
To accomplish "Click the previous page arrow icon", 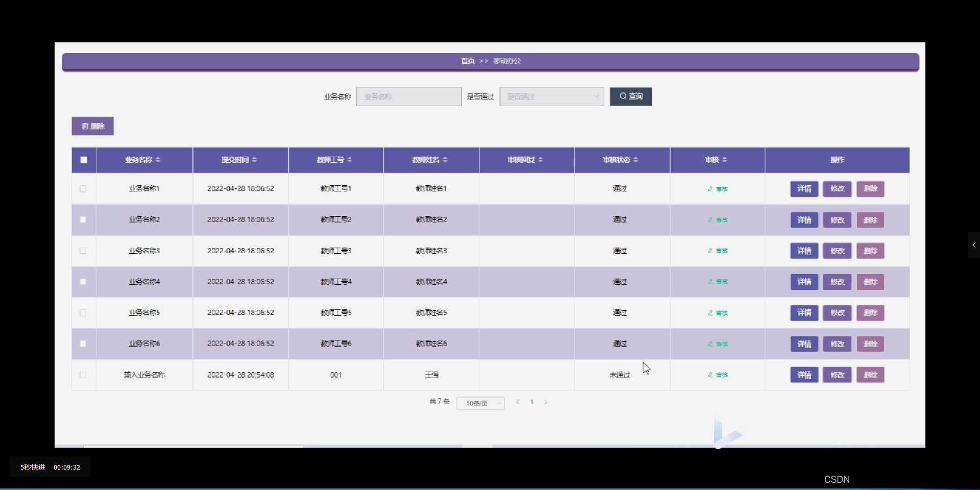I will point(518,402).
